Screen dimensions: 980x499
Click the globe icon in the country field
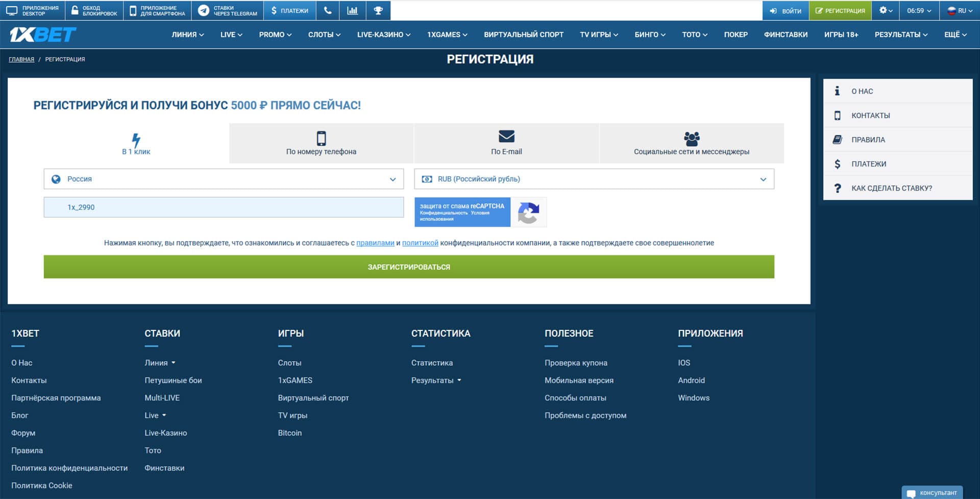56,179
